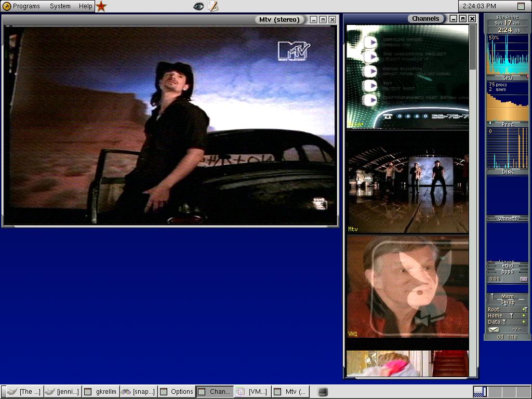The image size is (532, 399).
Task: Select the Mtv channel thumbnail
Action: point(408,182)
